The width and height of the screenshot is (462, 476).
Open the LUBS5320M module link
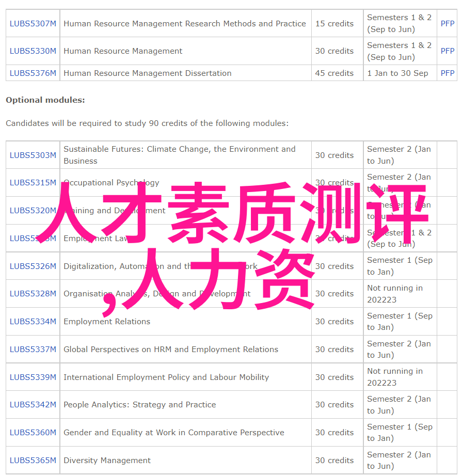(33, 210)
